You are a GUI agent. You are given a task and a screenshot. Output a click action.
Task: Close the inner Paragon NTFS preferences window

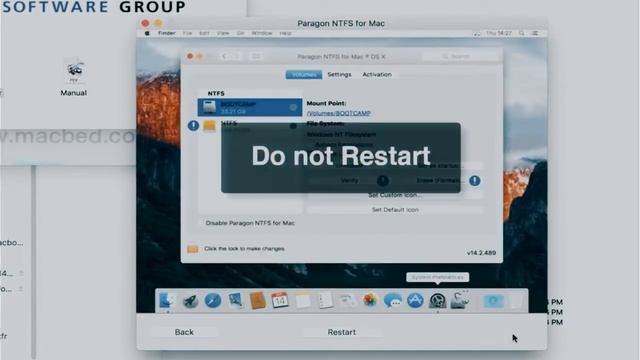coord(190,56)
